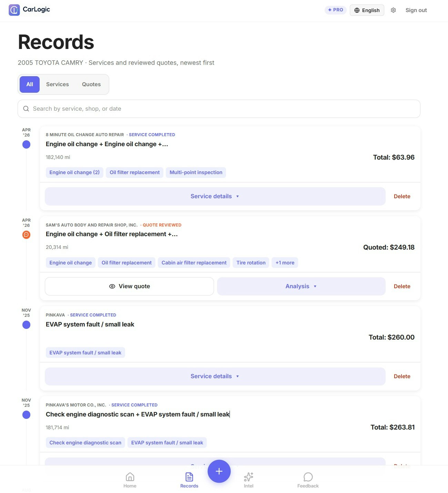Viewport: 448px width, 493px height.
Task: Click the eye icon on View quote
Action: tap(112, 286)
